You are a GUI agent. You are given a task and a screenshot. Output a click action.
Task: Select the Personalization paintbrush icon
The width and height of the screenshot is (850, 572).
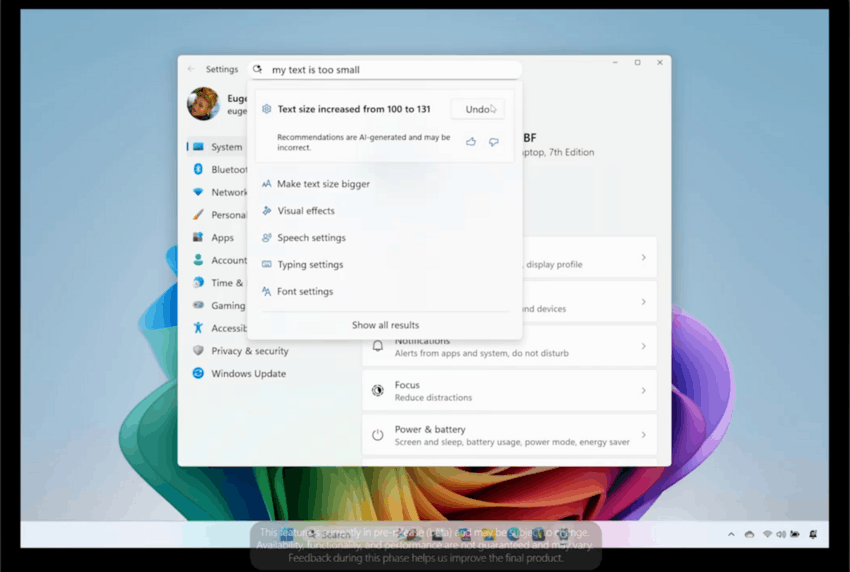(198, 215)
